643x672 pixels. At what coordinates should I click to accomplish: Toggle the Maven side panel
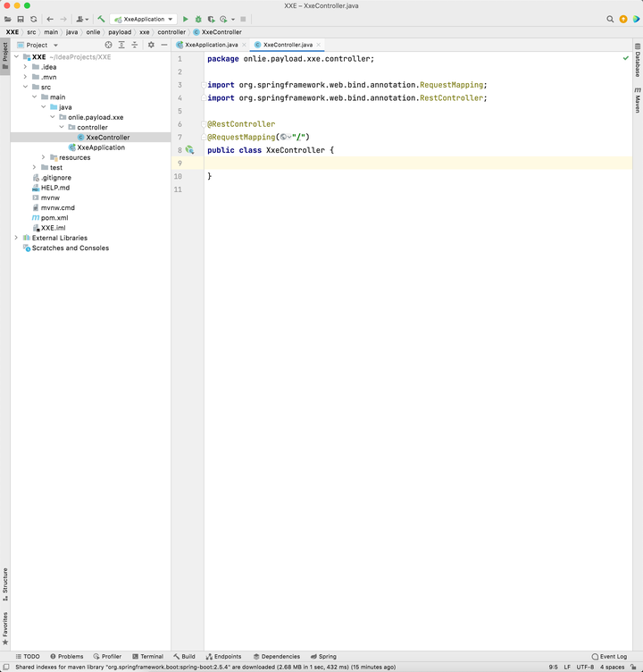point(638,100)
